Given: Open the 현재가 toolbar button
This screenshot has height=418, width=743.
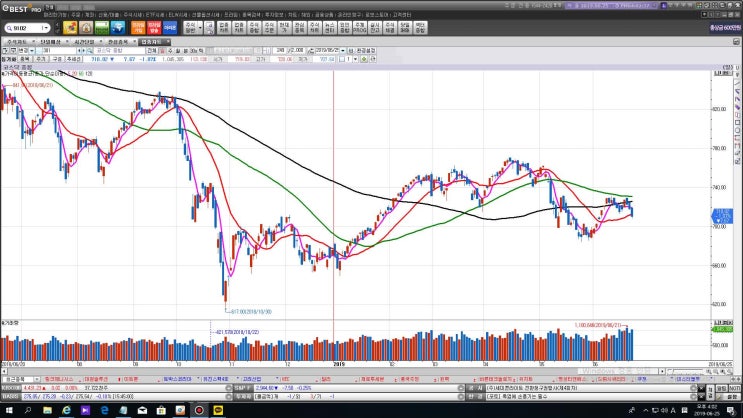Looking at the screenshot, I should click(x=284, y=27).
